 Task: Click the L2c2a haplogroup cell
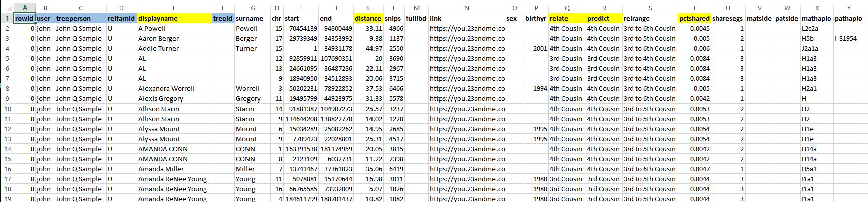(x=817, y=28)
